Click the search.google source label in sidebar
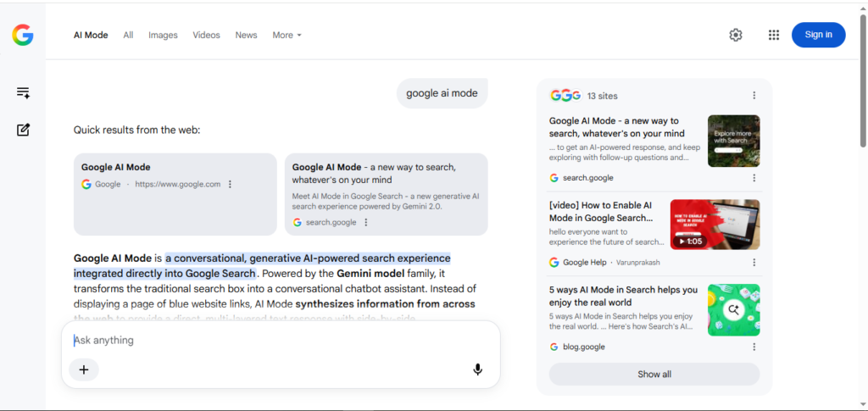The image size is (868, 411). 588,178
